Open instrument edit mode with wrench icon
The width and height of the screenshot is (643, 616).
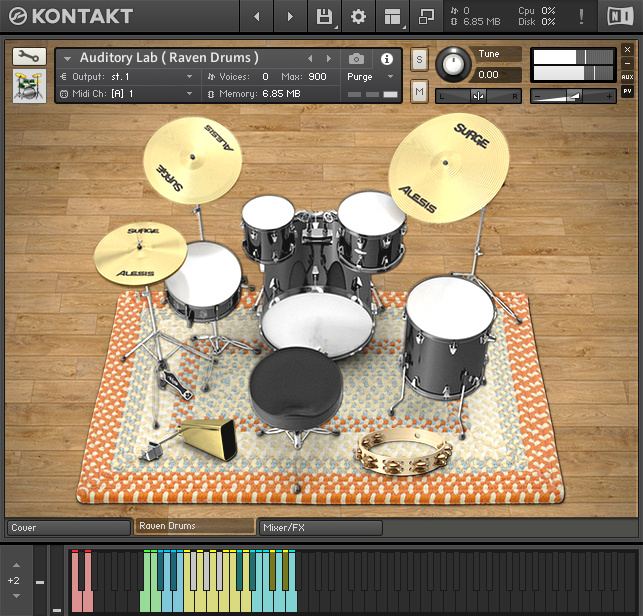[x=29, y=56]
